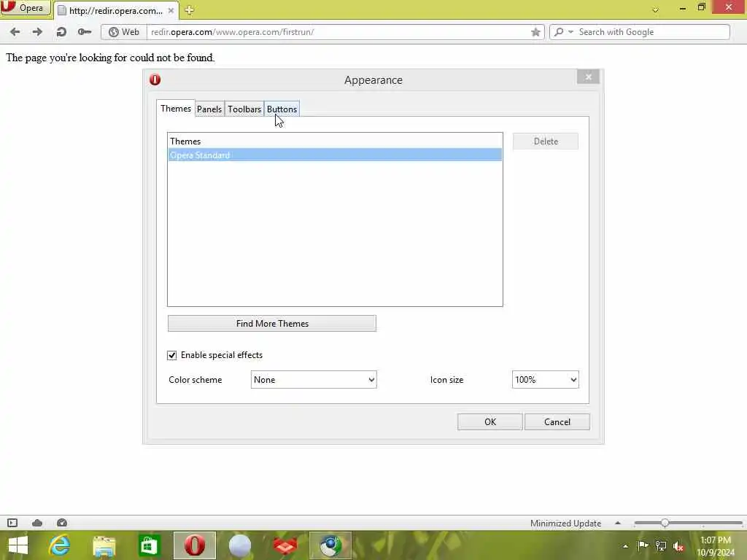Click the Themes column header
The image size is (747, 560).
point(335,141)
